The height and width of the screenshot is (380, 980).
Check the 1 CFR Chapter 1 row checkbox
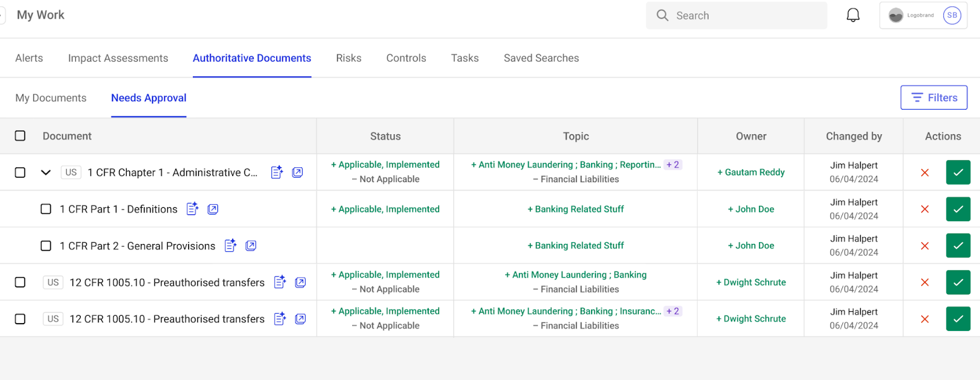[x=20, y=173]
